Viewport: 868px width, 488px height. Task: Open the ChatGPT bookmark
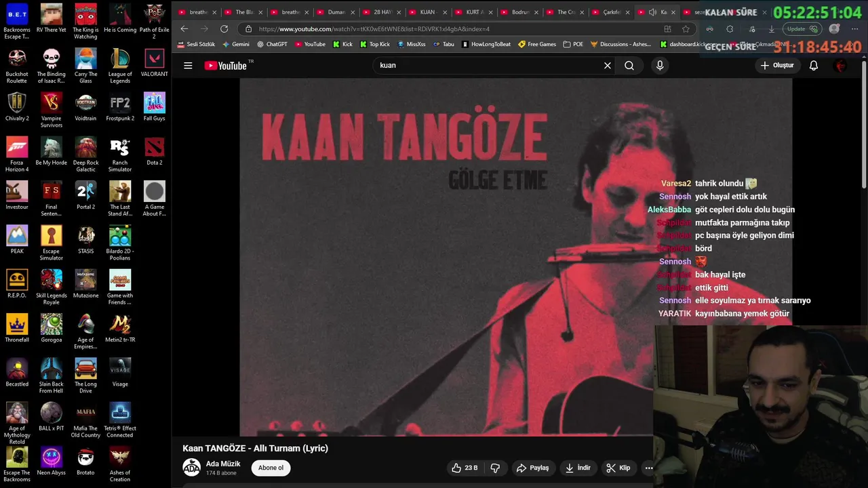[272, 44]
